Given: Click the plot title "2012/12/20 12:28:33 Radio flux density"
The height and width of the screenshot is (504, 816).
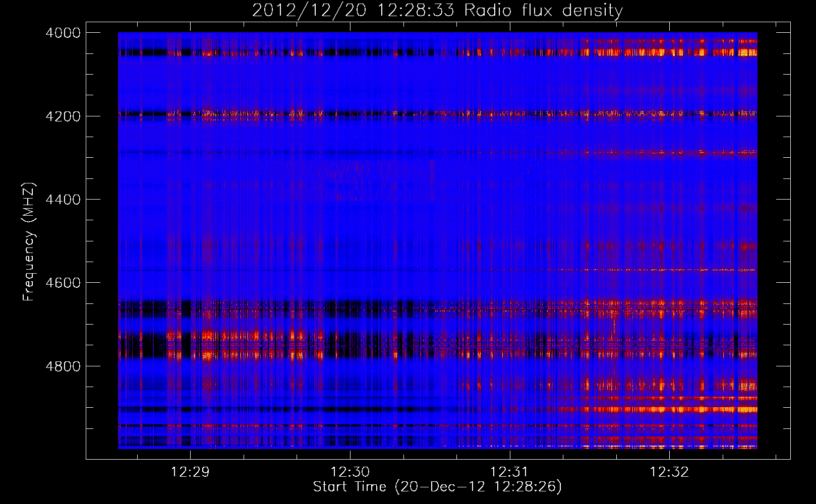Looking at the screenshot, I should pos(437,11).
